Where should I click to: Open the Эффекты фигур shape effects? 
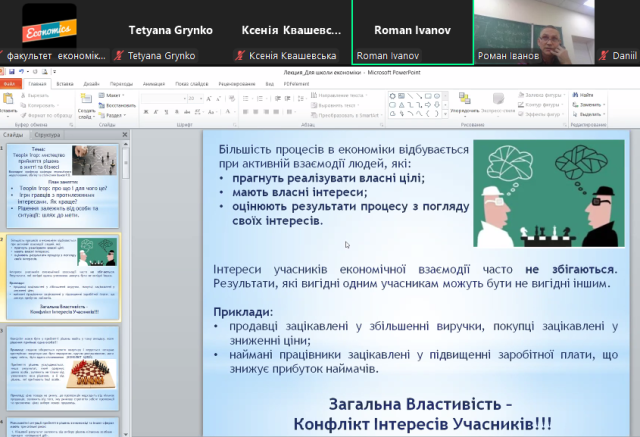[x=541, y=114]
